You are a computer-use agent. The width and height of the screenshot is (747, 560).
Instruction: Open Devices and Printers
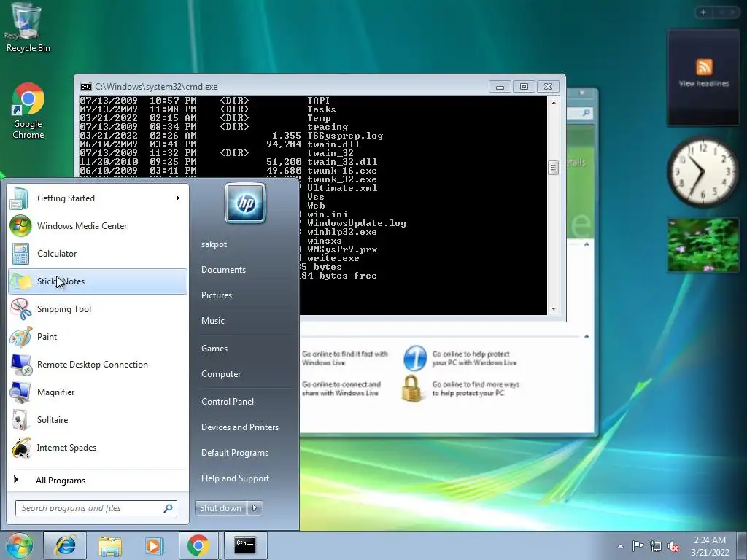point(239,427)
